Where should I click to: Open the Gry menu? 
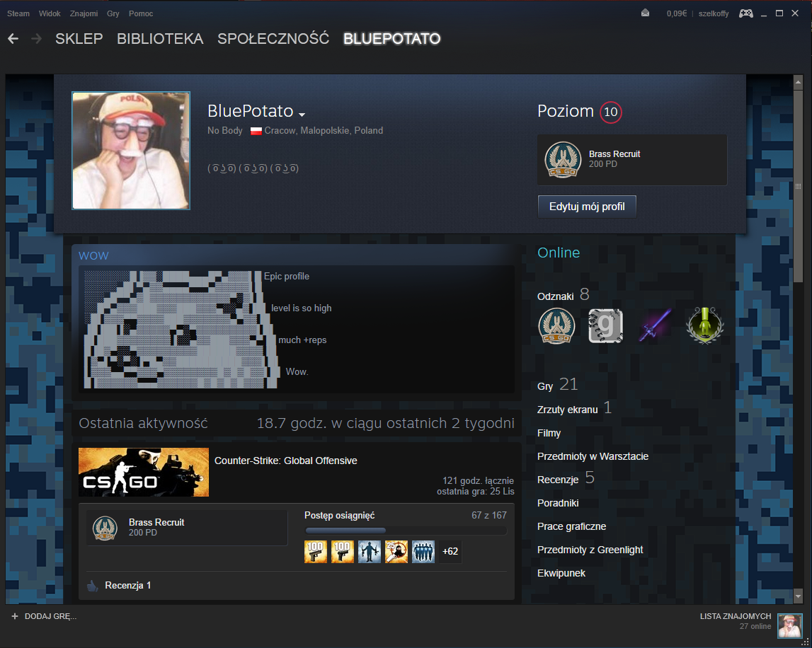[x=113, y=13]
